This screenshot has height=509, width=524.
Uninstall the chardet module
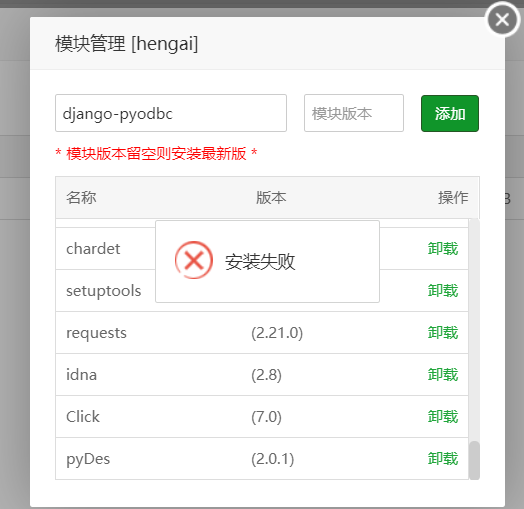[x=443, y=249]
